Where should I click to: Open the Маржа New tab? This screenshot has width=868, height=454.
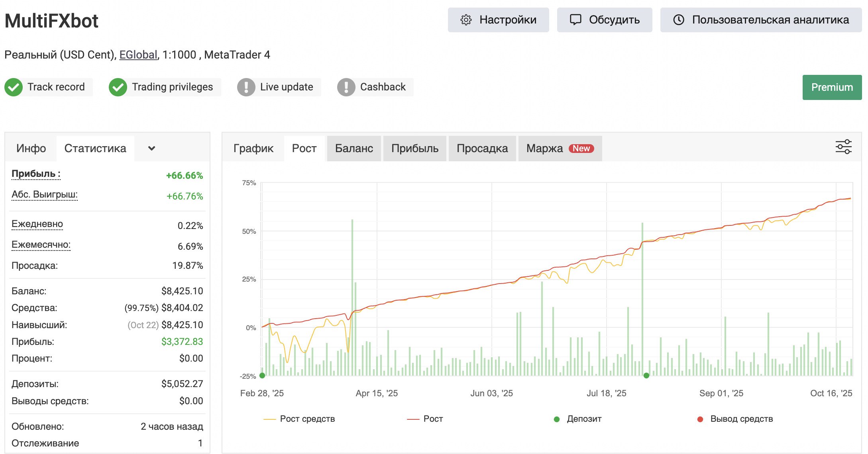coord(560,149)
